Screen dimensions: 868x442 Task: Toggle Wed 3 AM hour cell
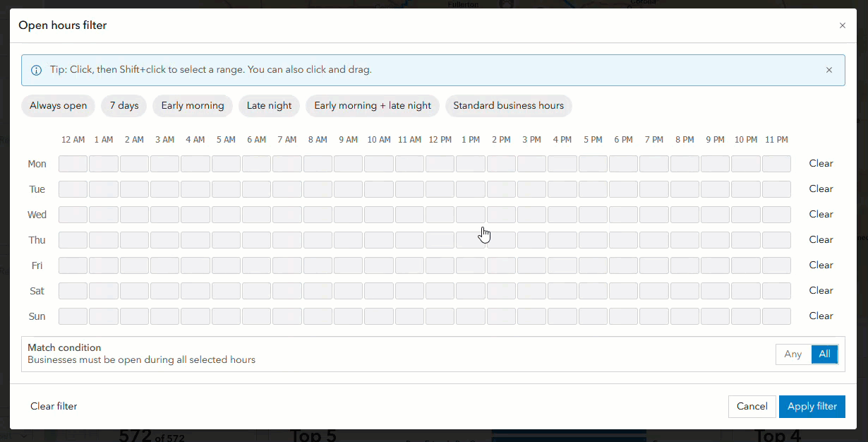(164, 215)
